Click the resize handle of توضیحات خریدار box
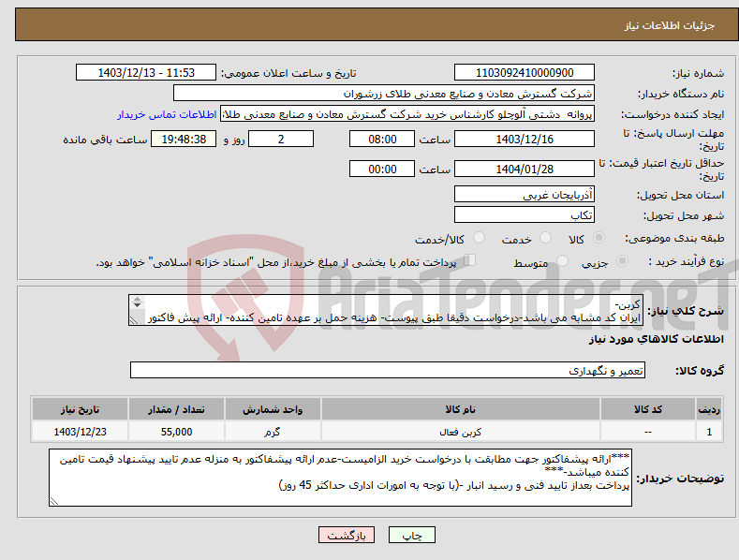 [x=54, y=502]
